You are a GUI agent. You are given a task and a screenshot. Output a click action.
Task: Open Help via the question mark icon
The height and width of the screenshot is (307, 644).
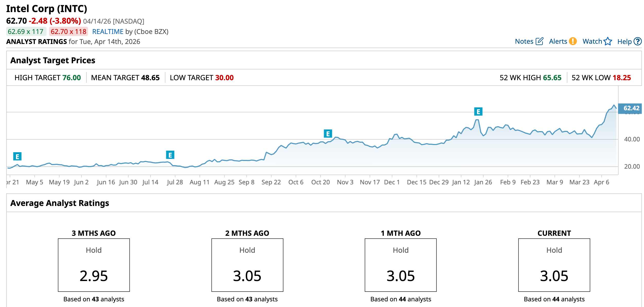638,41
